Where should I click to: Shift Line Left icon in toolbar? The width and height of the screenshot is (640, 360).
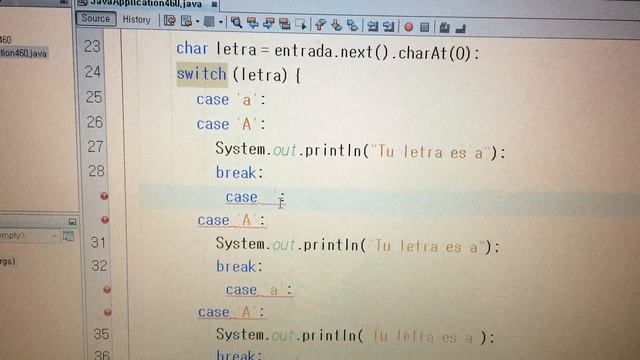(372, 26)
